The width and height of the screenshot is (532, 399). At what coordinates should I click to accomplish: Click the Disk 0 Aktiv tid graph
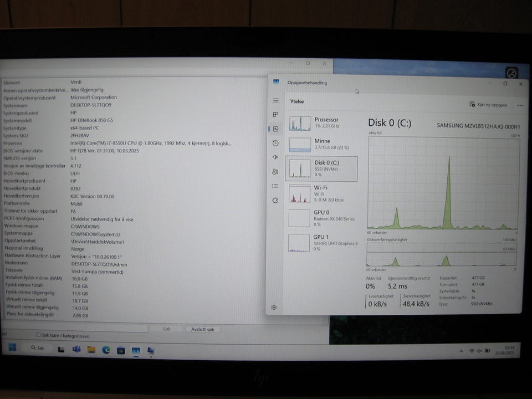(x=443, y=183)
